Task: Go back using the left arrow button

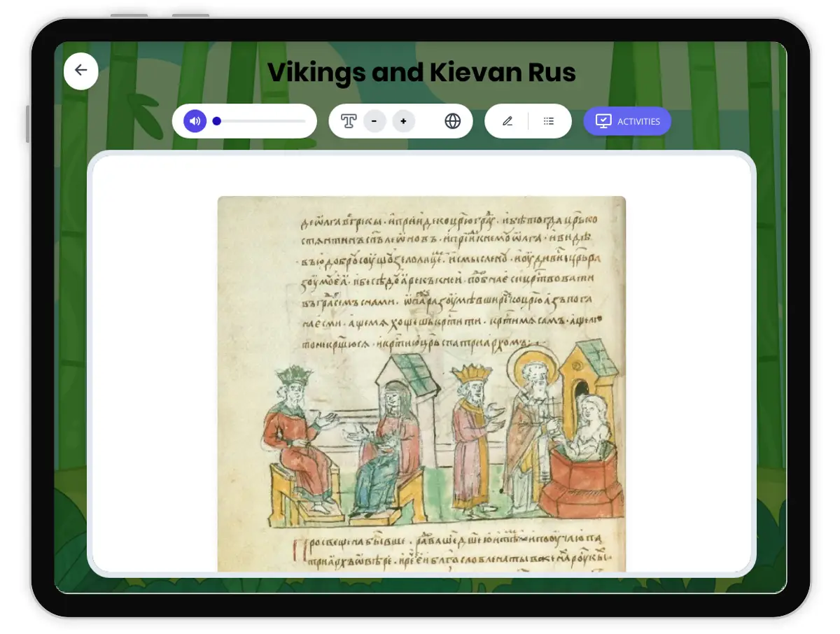Action: tap(81, 71)
